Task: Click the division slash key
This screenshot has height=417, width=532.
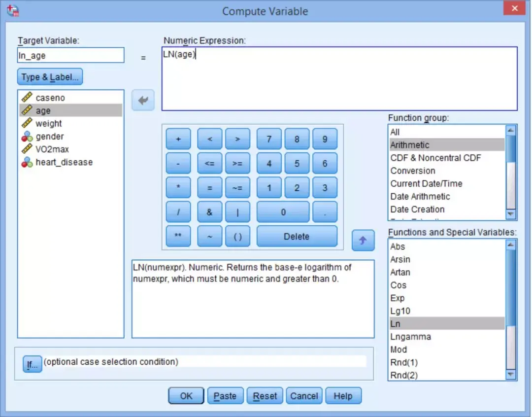Action: pyautogui.click(x=178, y=212)
